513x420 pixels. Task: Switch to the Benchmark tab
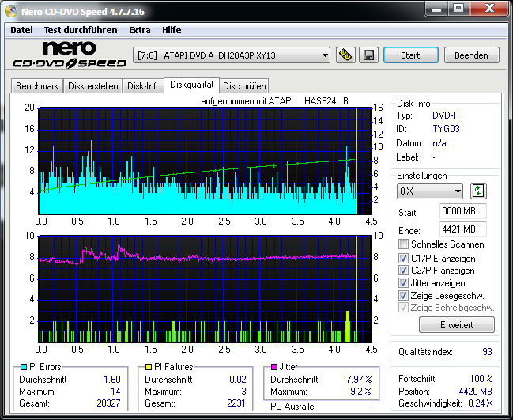[x=37, y=86]
